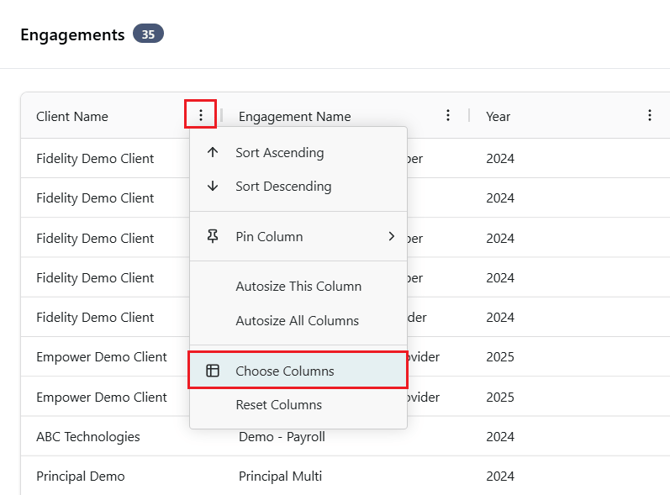670x495 pixels.
Task: Click the pin icon beside Pin Column
Action: 212,236
